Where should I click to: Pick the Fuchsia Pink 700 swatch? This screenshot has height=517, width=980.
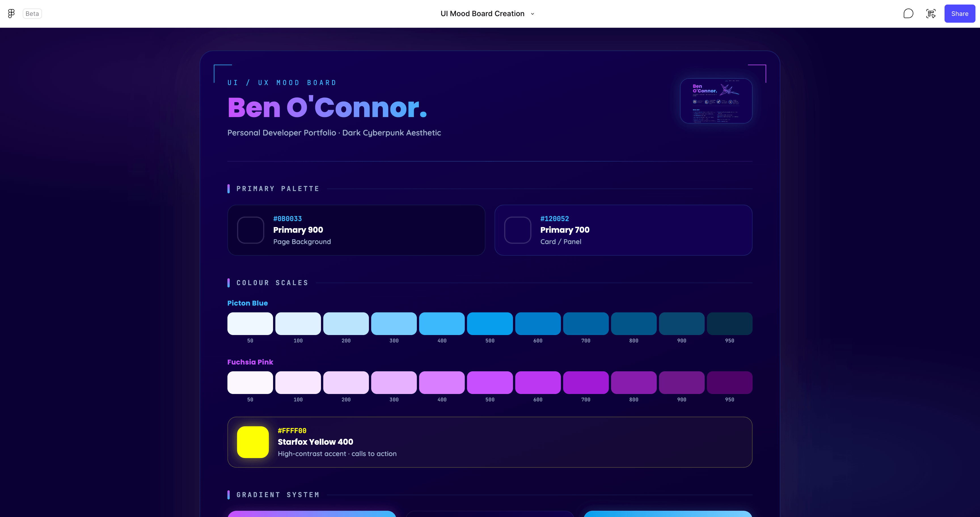pyautogui.click(x=586, y=382)
